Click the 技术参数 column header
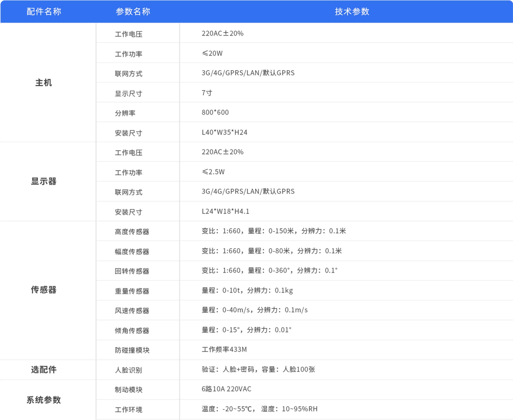 click(352, 11)
